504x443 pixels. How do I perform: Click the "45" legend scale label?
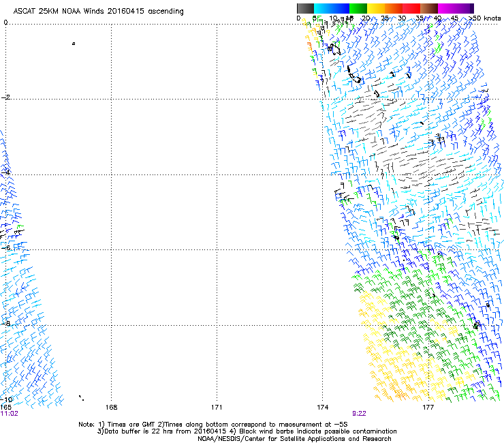454,18
